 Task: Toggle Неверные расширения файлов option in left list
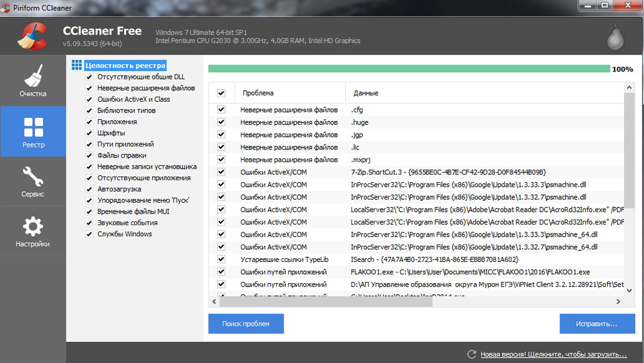[x=89, y=88]
